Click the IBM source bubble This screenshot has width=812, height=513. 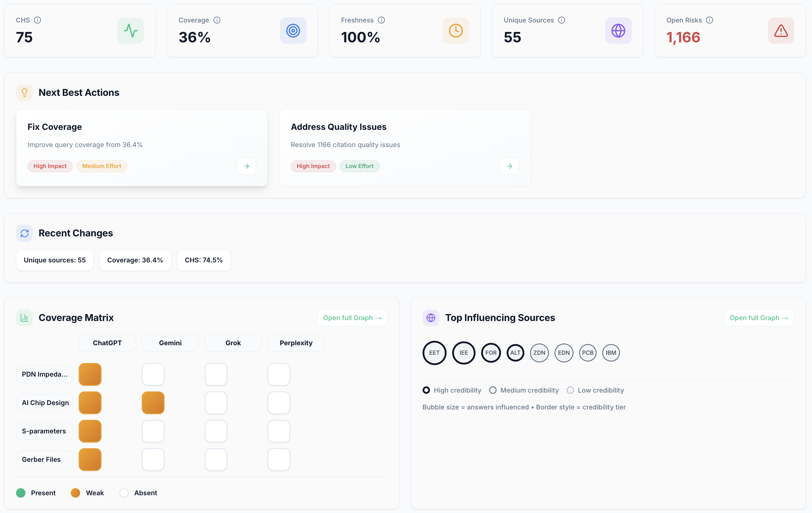(611, 353)
